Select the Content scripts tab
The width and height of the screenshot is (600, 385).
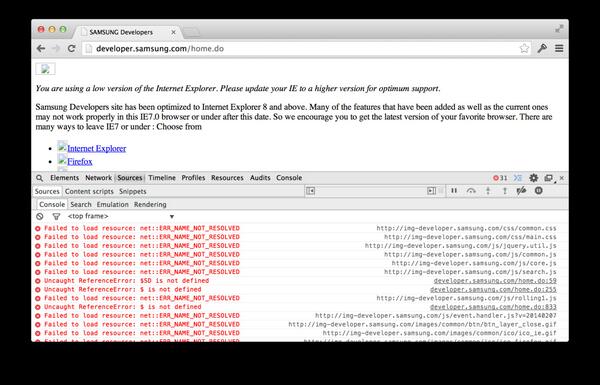[x=89, y=191]
